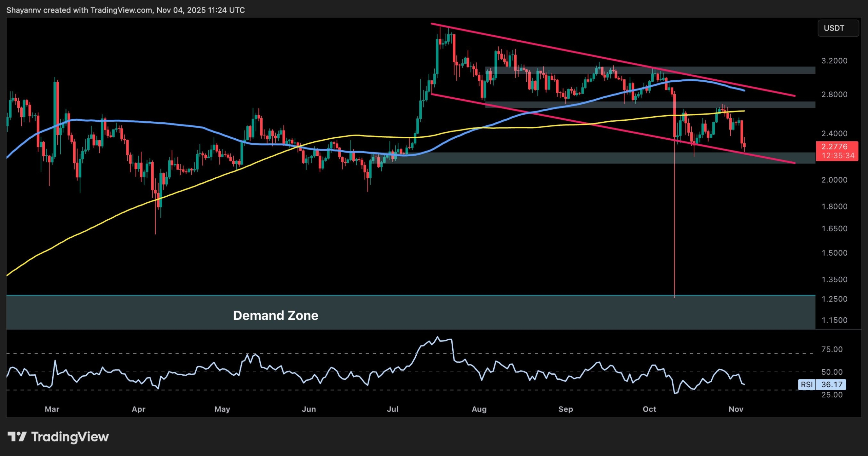Screen dimensions: 868x456
Task: Click the Nov label on the time axis
Action: click(736, 409)
